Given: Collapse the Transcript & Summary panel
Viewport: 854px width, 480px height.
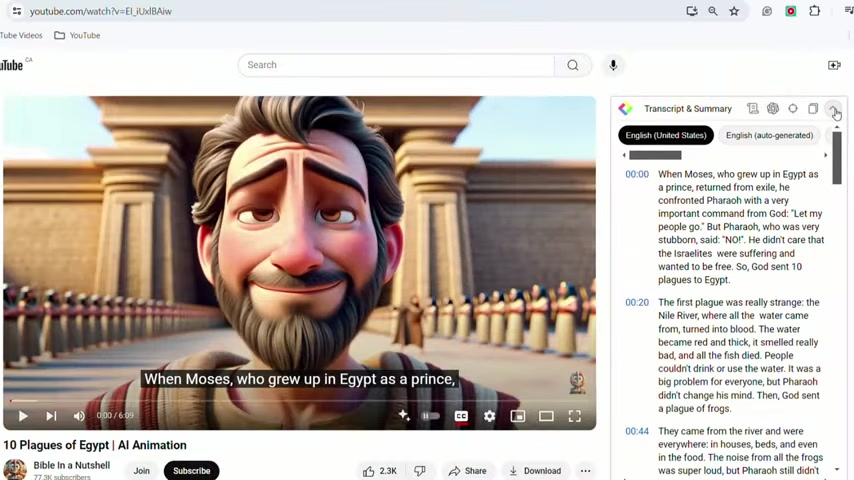Looking at the screenshot, I should pyautogui.click(x=833, y=109).
